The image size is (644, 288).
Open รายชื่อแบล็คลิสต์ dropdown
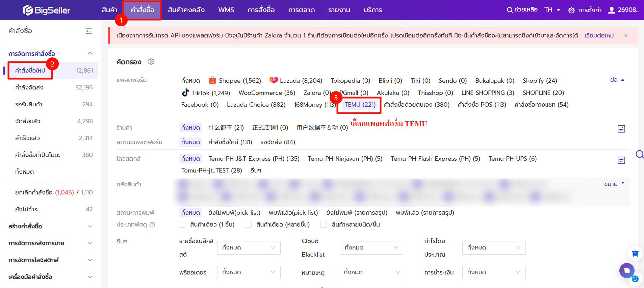(249, 248)
